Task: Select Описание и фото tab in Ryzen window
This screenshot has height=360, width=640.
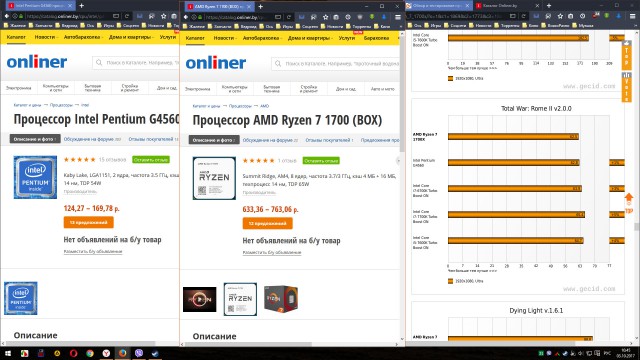Action: pos(214,140)
